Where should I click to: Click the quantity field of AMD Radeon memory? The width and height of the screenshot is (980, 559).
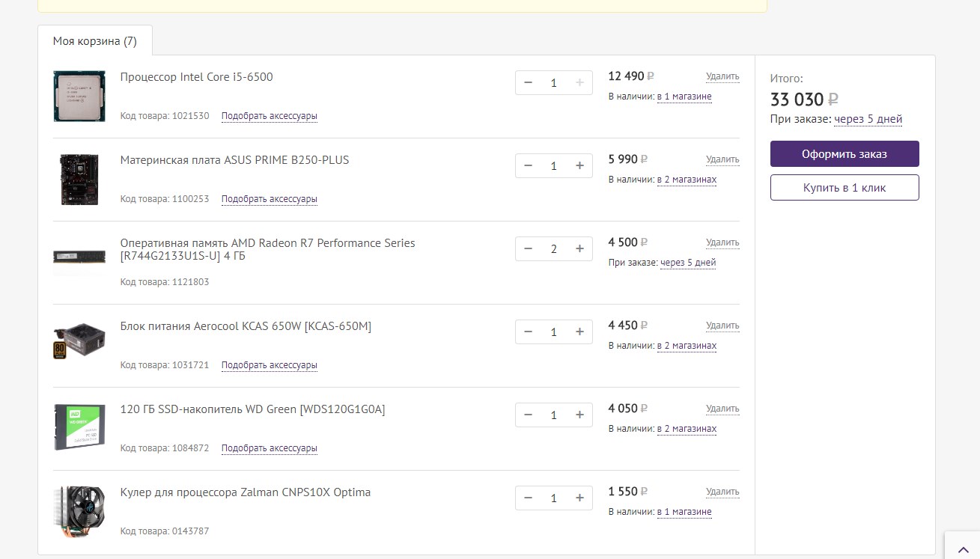[x=554, y=248]
